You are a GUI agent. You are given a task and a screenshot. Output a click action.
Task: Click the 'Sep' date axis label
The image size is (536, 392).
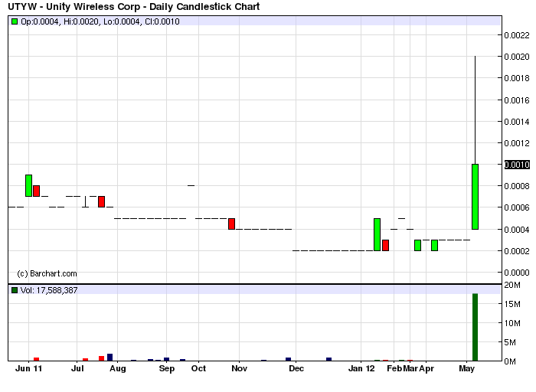coord(167,369)
